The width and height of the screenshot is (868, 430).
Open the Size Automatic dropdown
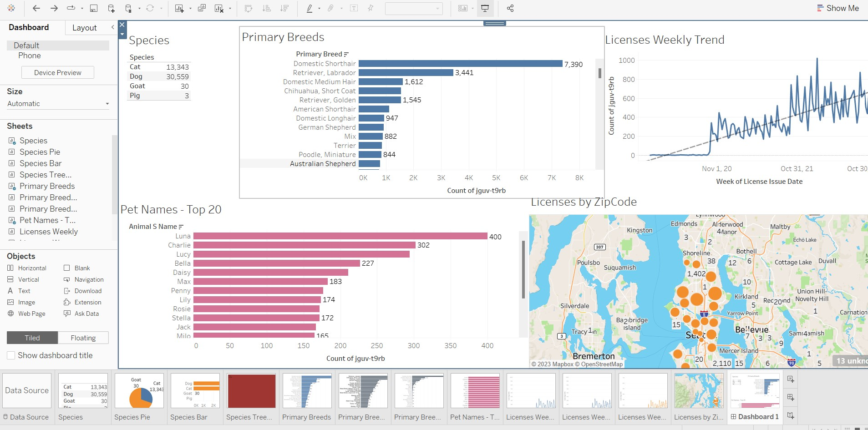click(x=58, y=103)
